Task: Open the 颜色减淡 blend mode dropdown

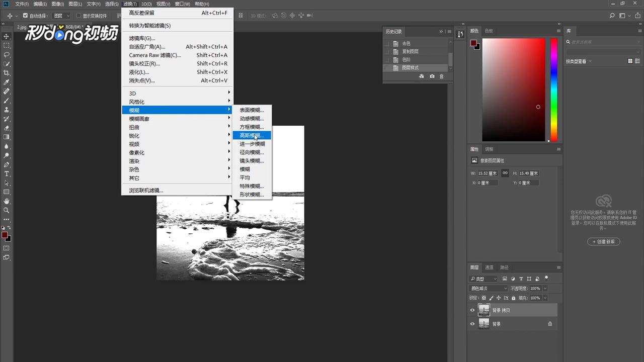Action: (489, 289)
